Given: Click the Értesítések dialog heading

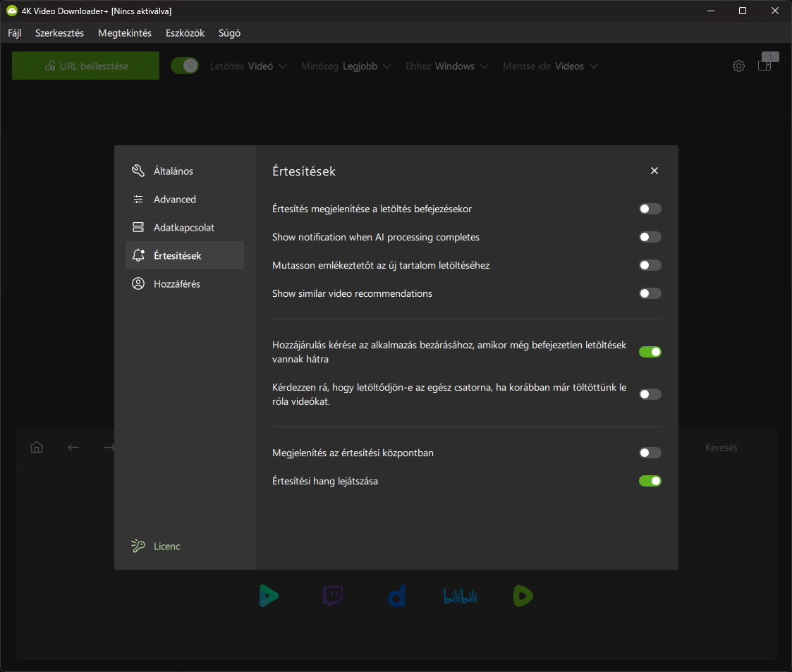Looking at the screenshot, I should pyautogui.click(x=303, y=171).
